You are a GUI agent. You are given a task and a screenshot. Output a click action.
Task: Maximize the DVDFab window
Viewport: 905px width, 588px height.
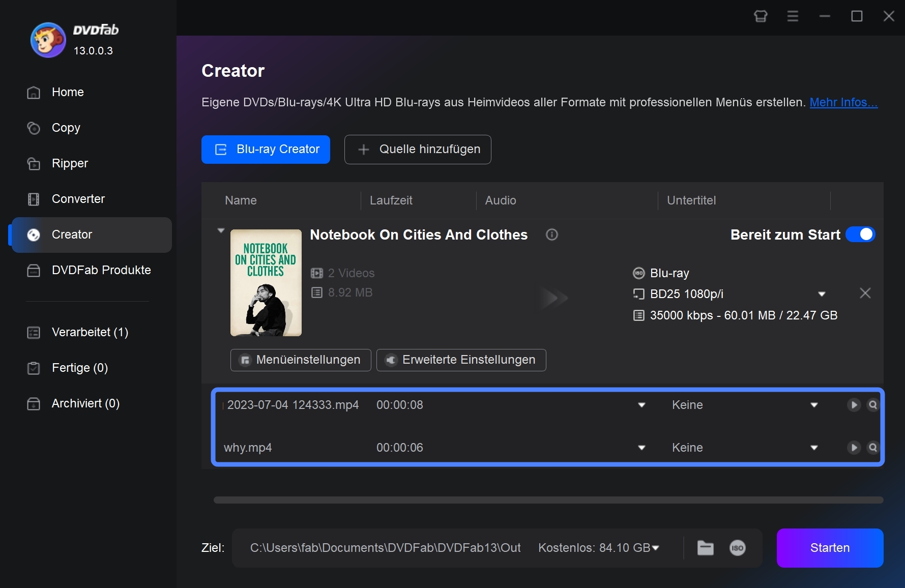[857, 16]
